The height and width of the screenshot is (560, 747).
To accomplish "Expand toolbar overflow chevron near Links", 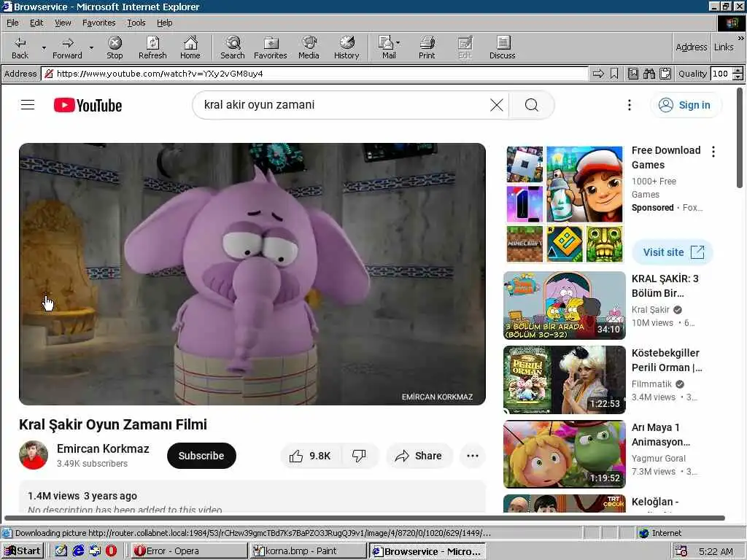I will (x=741, y=38).
